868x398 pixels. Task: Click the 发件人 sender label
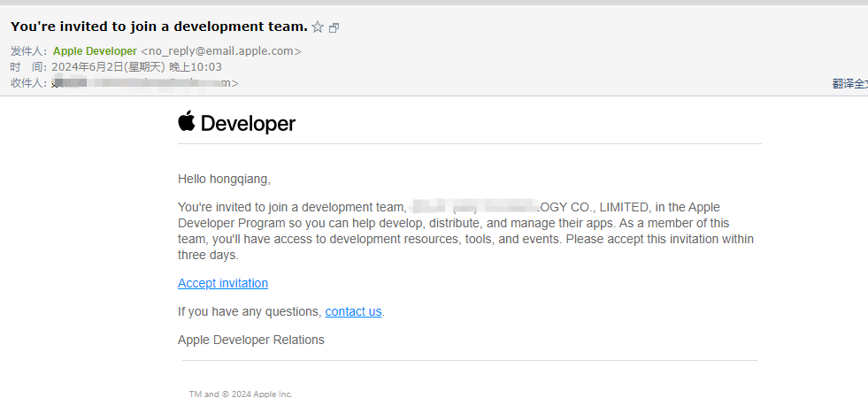(27, 51)
